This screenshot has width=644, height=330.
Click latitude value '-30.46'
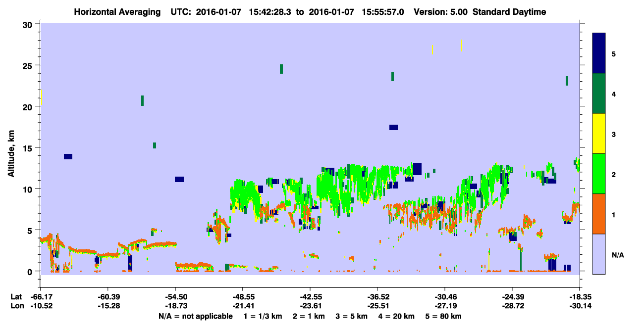pyautogui.click(x=445, y=297)
